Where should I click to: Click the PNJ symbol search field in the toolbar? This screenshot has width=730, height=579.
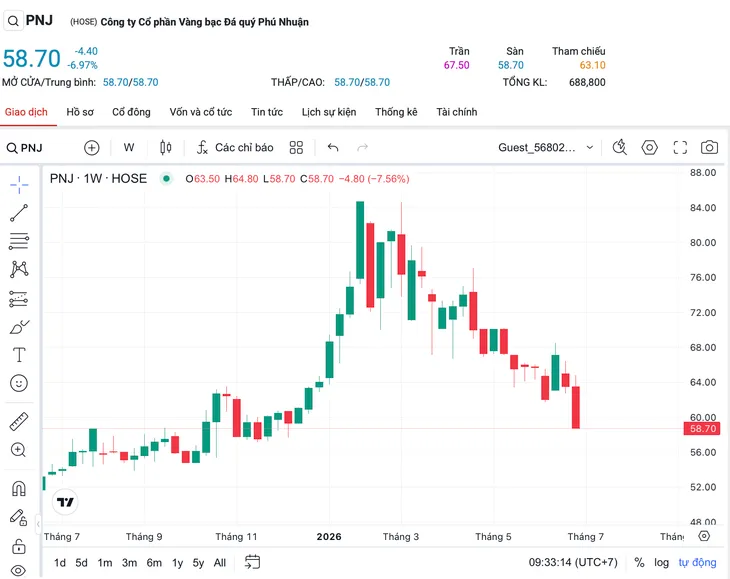[25, 148]
